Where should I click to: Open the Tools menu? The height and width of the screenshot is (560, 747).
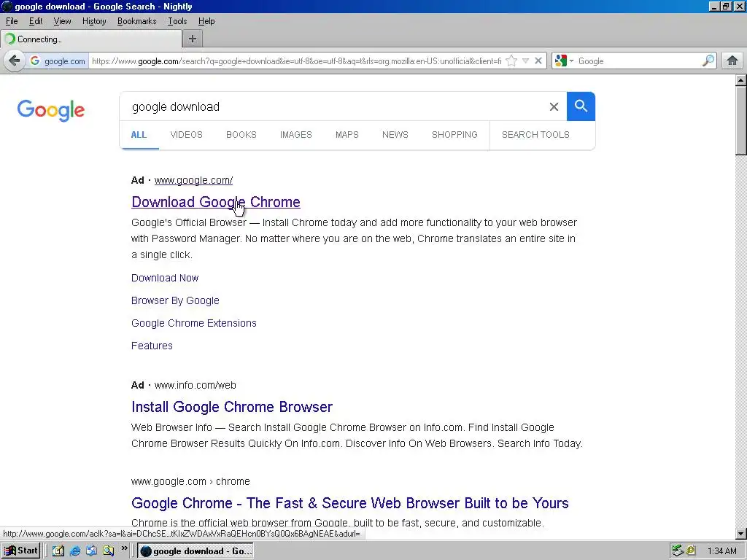pos(177,21)
